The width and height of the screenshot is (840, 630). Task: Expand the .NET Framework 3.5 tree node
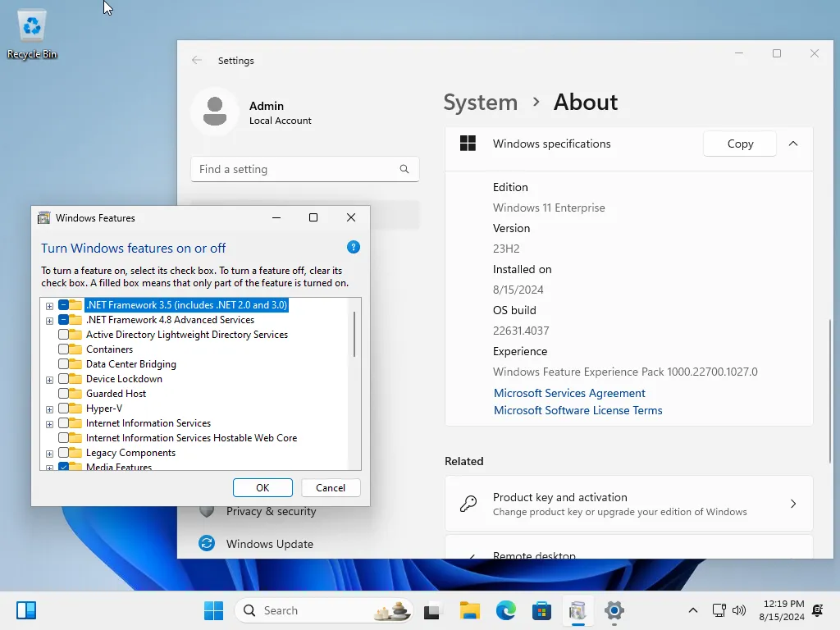[x=49, y=306]
